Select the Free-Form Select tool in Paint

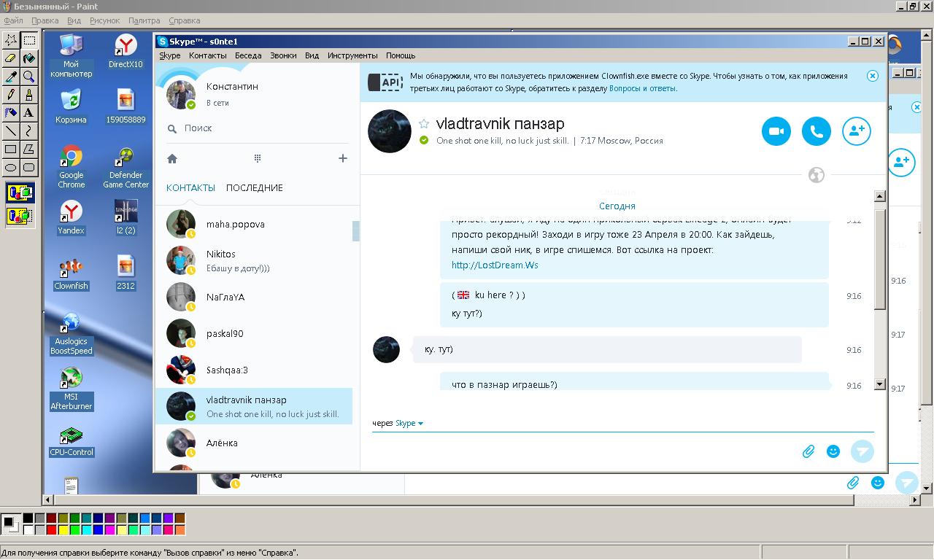[11, 39]
